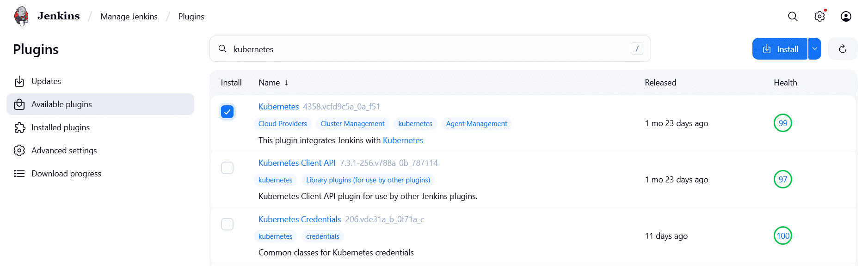
Task: Click health score 100 badge
Action: point(783,236)
